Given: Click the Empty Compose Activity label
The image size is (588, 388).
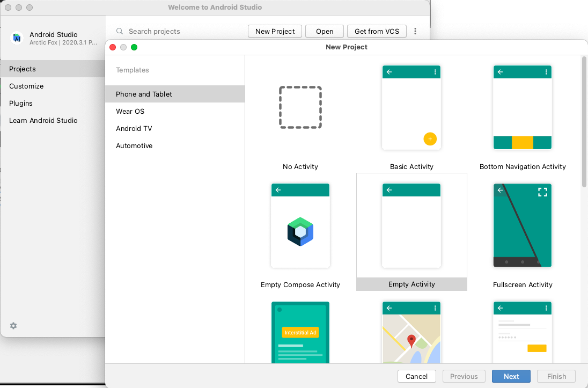Looking at the screenshot, I should [x=300, y=284].
